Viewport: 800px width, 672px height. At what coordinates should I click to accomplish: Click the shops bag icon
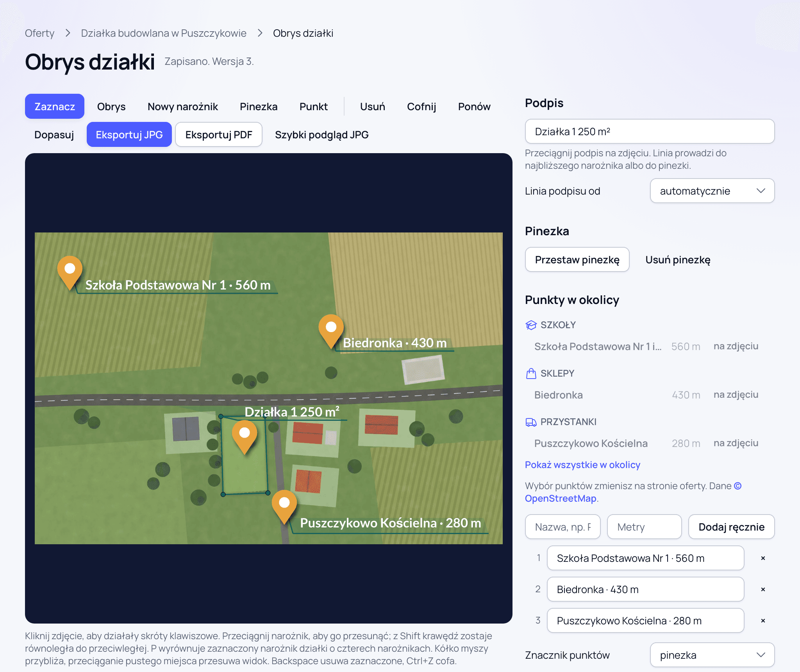(531, 374)
